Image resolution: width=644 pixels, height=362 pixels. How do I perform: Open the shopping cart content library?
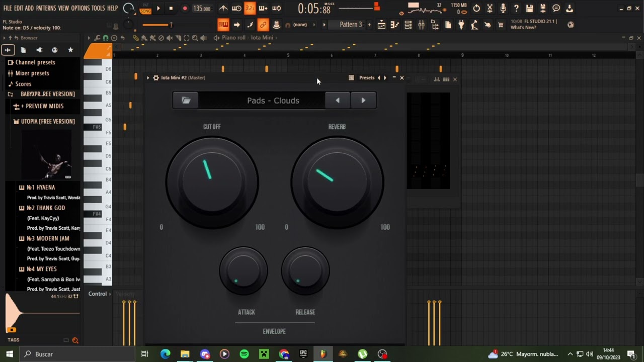(x=501, y=25)
